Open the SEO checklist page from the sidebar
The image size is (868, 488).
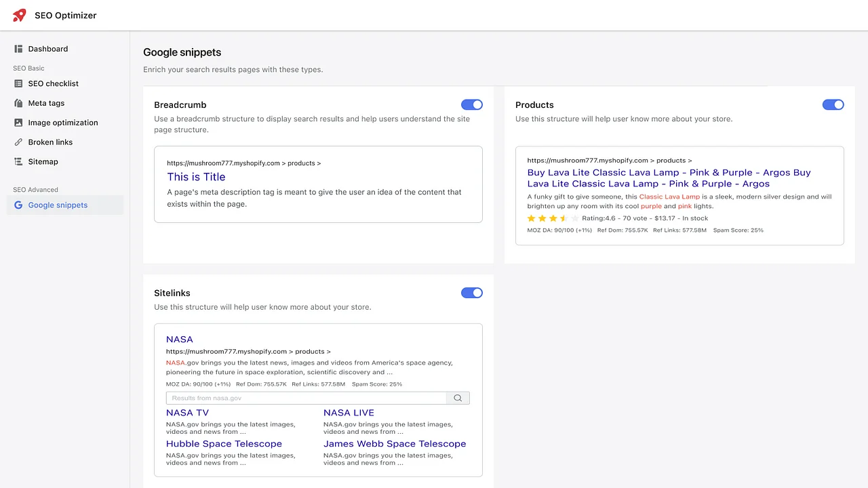coord(52,83)
